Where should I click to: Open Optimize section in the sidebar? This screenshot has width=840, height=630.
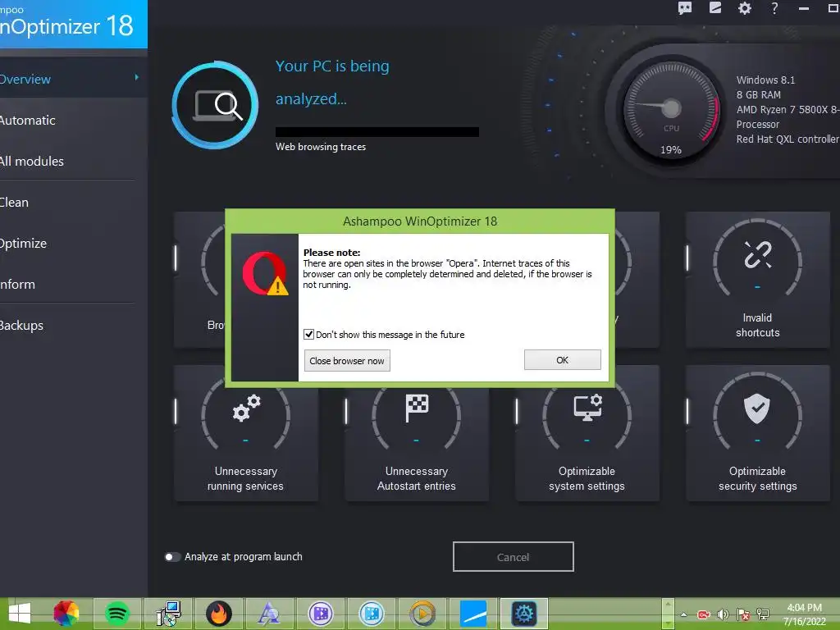(x=73, y=243)
